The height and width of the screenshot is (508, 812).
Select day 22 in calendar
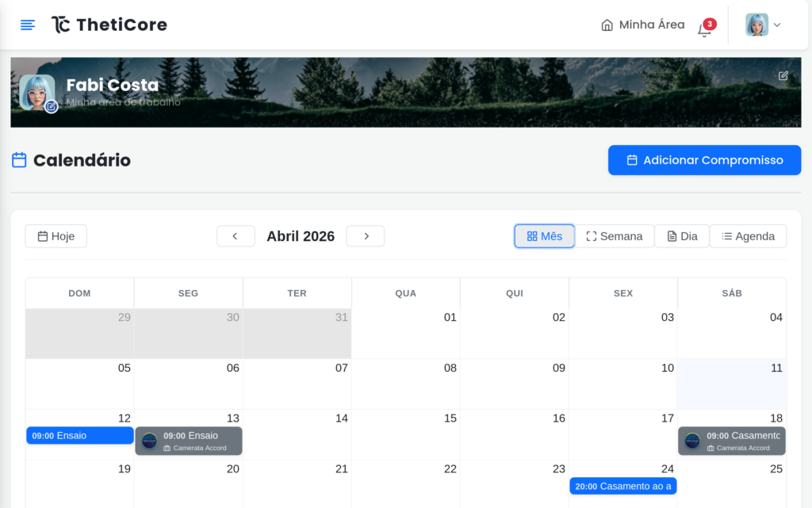(406, 484)
